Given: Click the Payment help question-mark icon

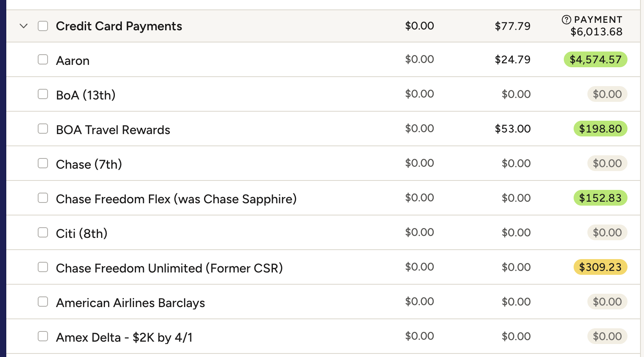Looking at the screenshot, I should pos(566,20).
